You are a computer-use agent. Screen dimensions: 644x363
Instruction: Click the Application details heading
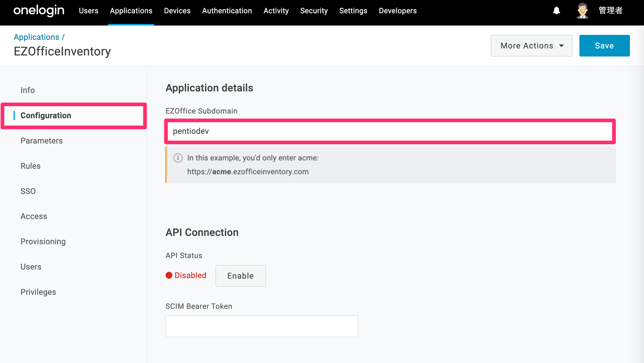209,88
